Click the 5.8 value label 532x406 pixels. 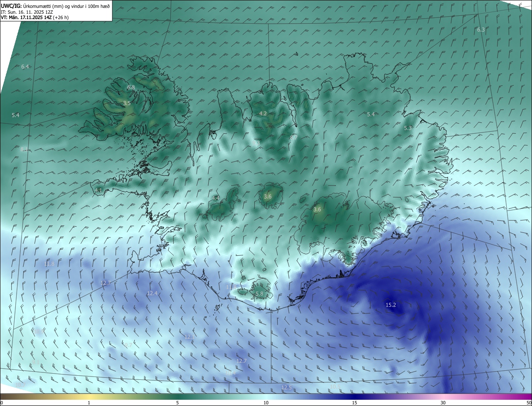tap(259, 294)
